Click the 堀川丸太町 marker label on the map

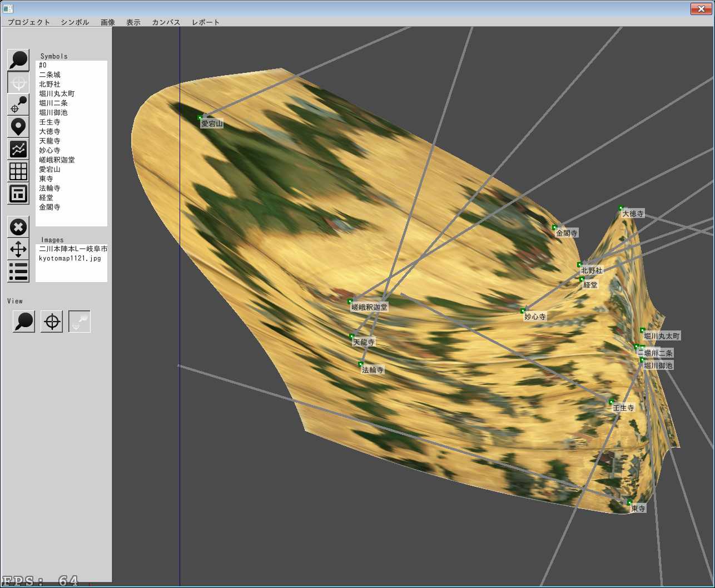click(x=662, y=336)
